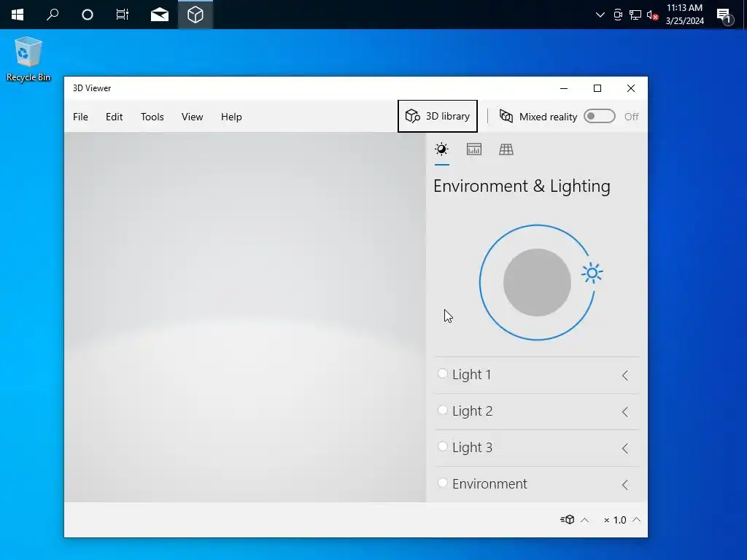Click the gray sphere in the light wheel

pyautogui.click(x=537, y=282)
